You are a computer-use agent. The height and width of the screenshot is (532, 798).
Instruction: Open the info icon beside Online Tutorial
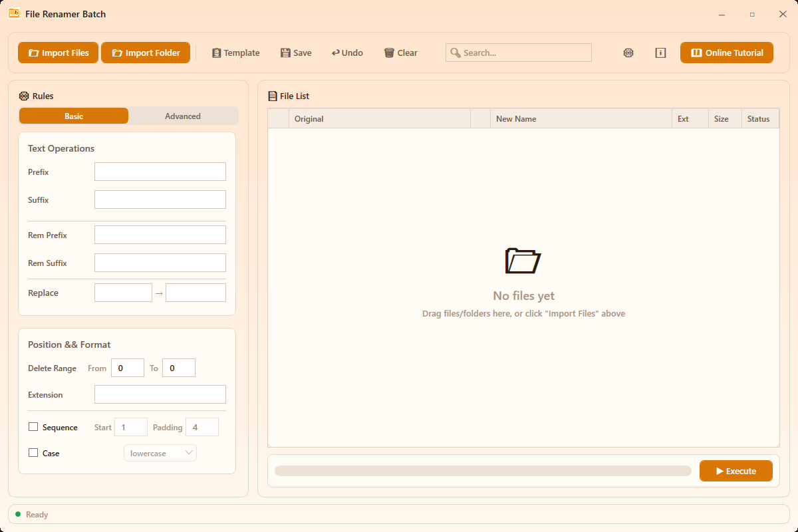(660, 53)
